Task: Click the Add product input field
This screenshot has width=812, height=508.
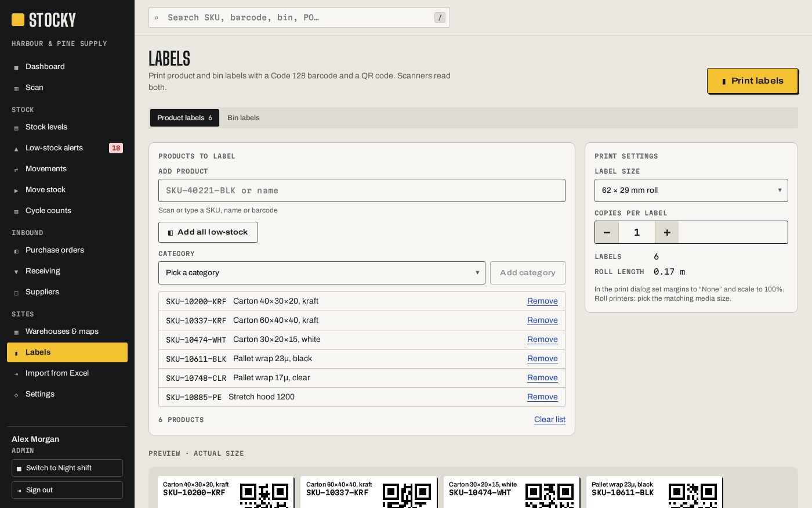Action: point(362,190)
